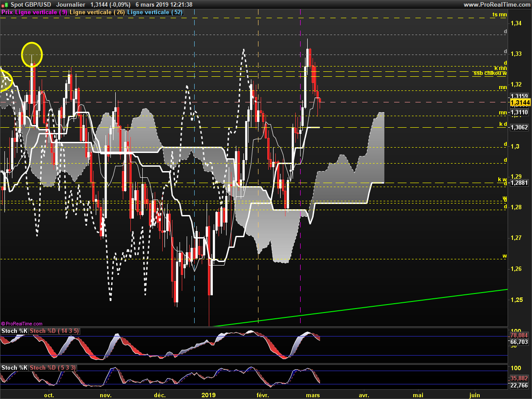Click the 35,882 stochastic value label

[x=519, y=379]
